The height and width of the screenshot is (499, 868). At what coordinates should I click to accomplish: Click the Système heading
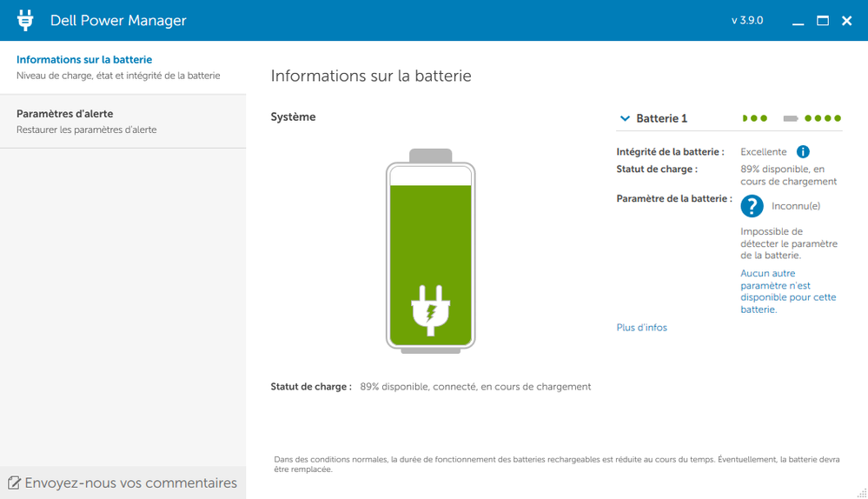293,116
